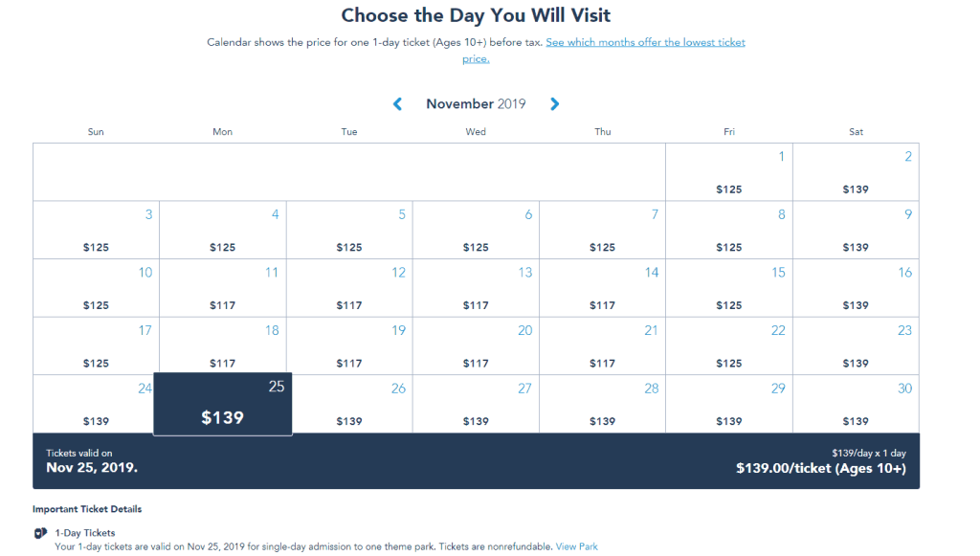Pick Friday November 8
This screenshot has width=980, height=556.
tap(728, 230)
